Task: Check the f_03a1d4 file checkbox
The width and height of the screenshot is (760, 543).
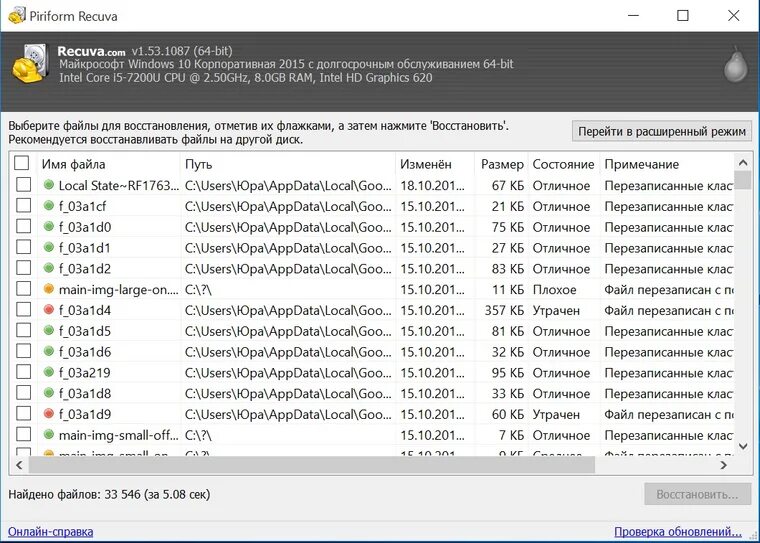Action: 24,309
